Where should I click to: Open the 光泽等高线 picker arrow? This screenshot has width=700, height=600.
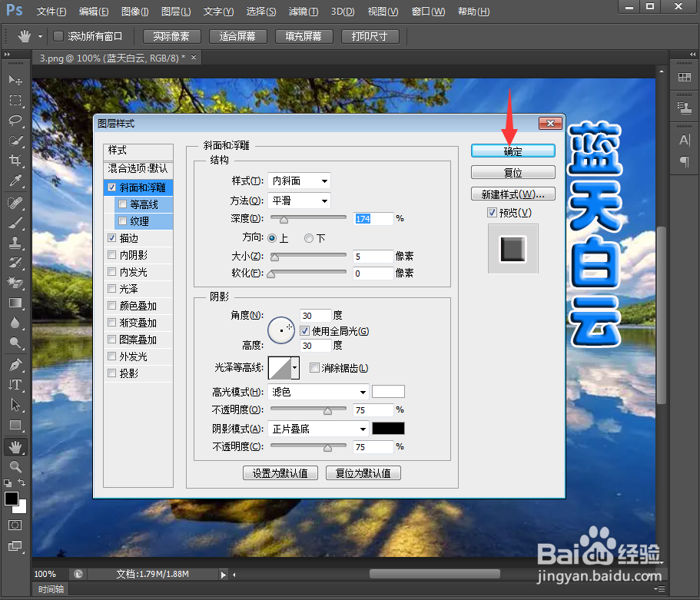(294, 368)
